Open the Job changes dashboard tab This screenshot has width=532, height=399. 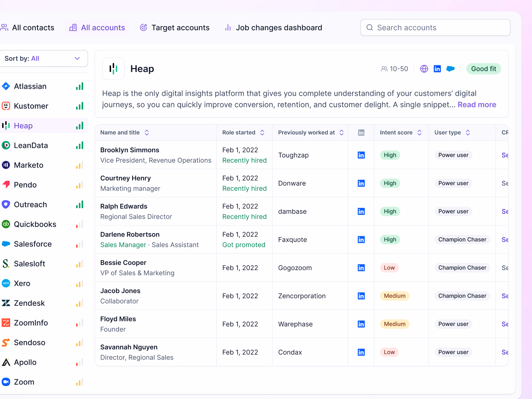273,28
